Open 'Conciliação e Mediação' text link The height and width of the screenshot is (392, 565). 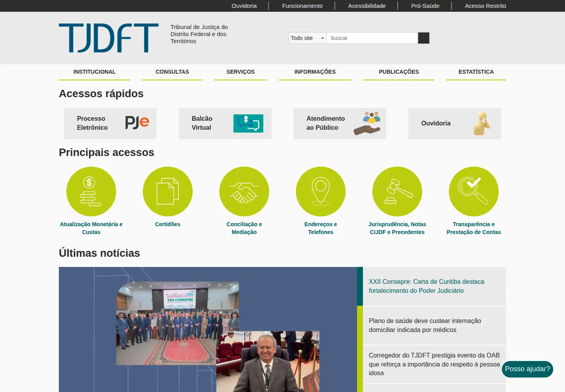[244, 228]
